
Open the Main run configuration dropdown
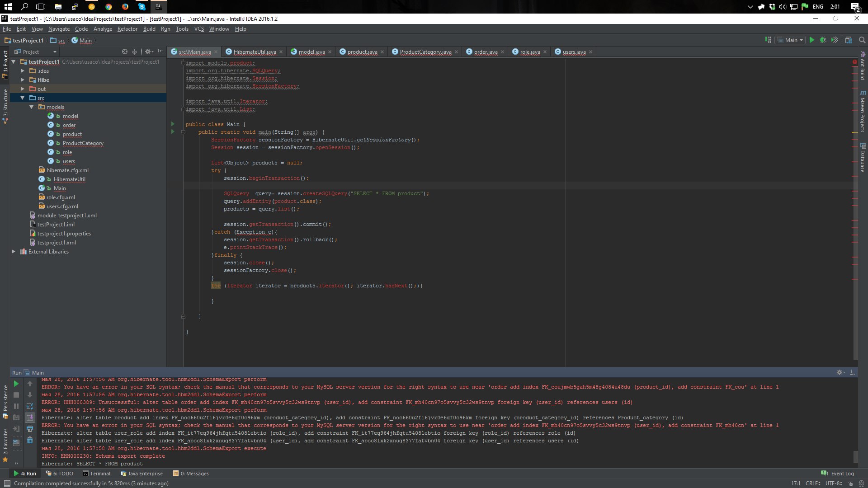pos(790,40)
